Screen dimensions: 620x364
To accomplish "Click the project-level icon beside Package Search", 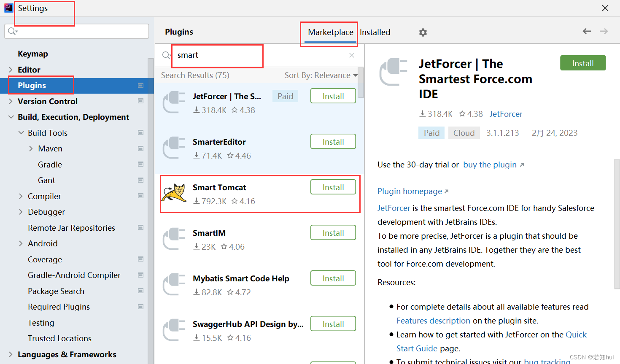I will tap(141, 291).
